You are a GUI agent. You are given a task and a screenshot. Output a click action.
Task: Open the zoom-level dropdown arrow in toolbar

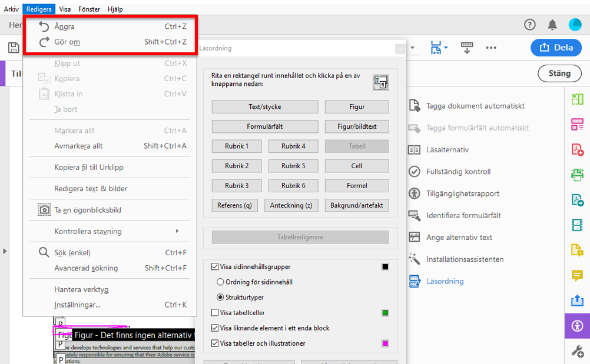pos(413,48)
